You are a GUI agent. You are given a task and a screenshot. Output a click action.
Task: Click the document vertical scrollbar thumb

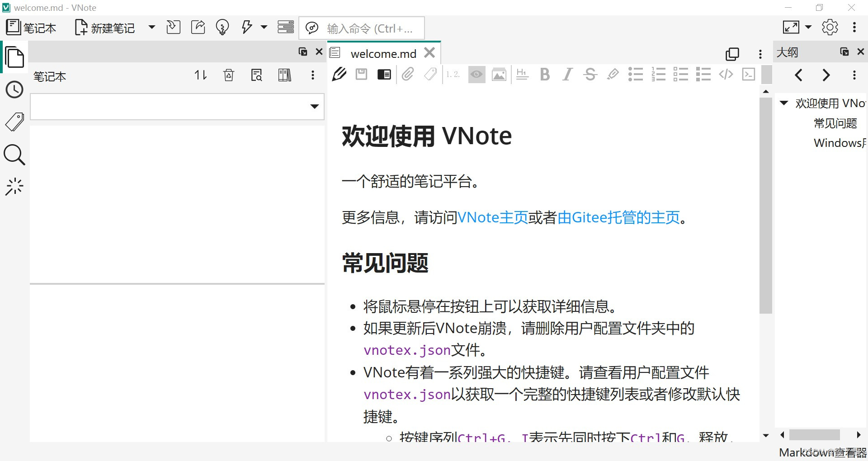[766, 206]
